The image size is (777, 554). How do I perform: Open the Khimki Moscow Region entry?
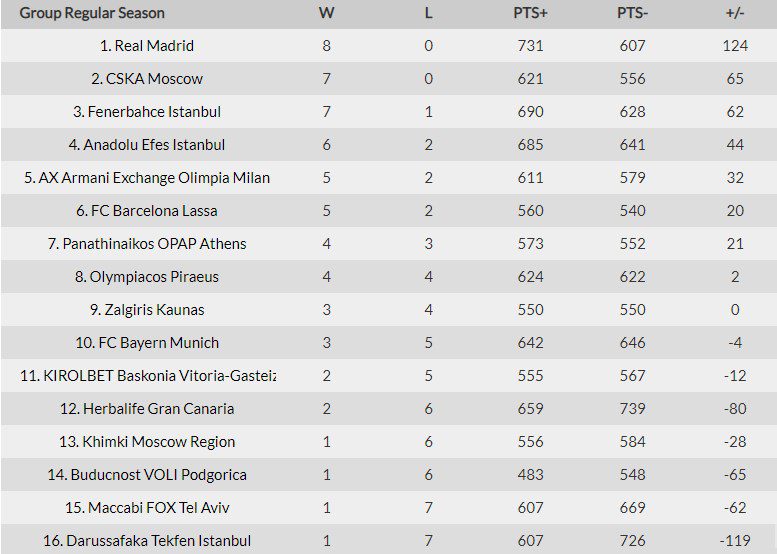[x=147, y=442]
